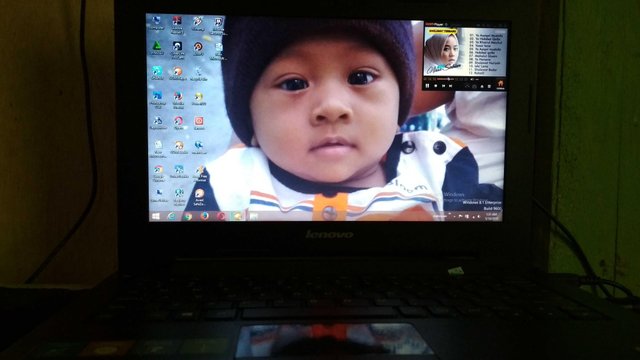
Task: Open the pink swirl desktop shortcut
Action: point(178,121)
